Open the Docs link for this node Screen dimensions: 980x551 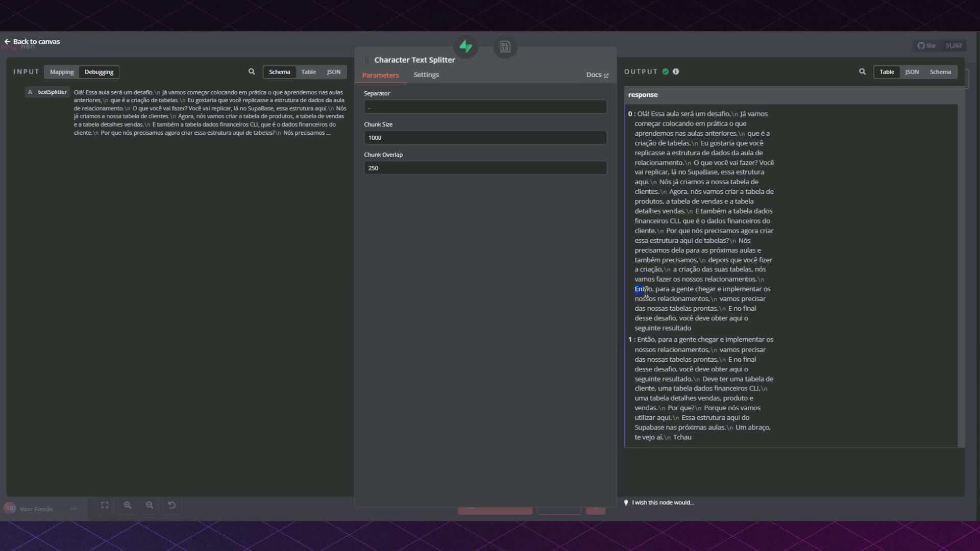click(x=597, y=74)
